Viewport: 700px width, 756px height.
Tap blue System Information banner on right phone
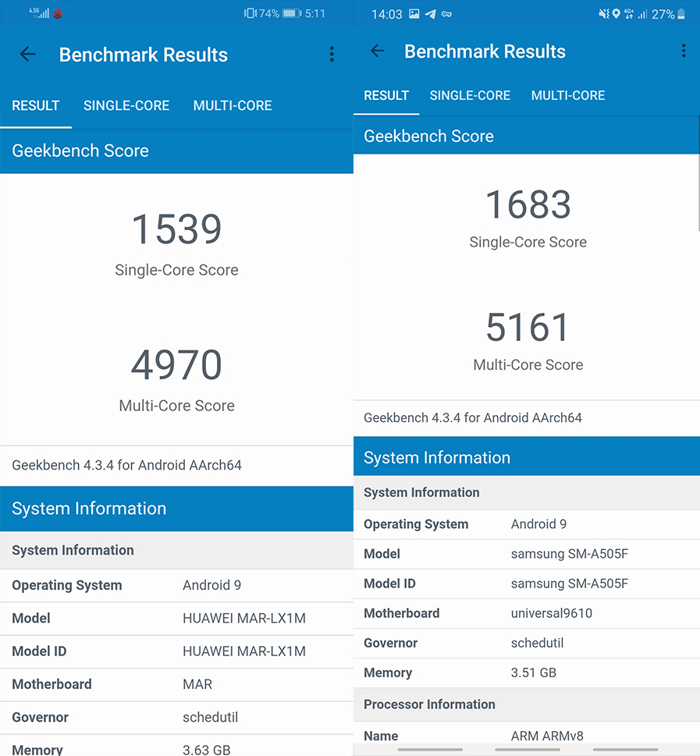[527, 457]
